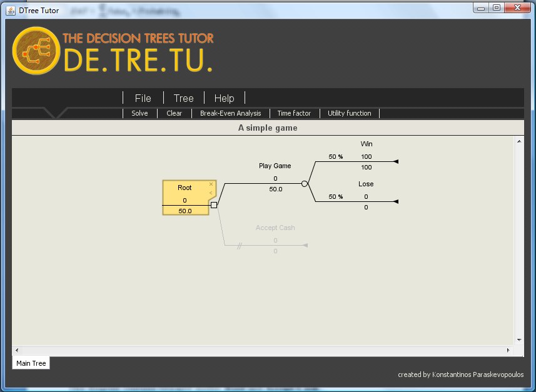Click the Java icon in title bar
Image resolution: width=536 pixels, height=392 pixels.
(x=11, y=10)
